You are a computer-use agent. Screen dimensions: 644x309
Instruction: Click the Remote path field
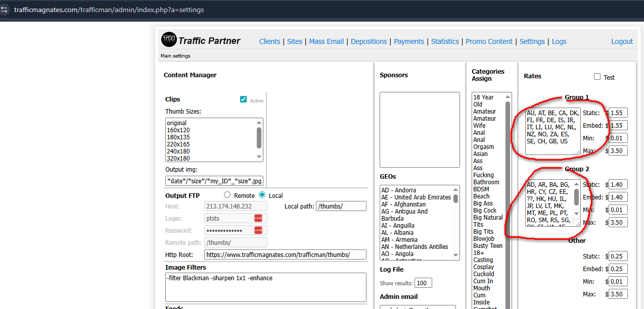[x=236, y=242]
